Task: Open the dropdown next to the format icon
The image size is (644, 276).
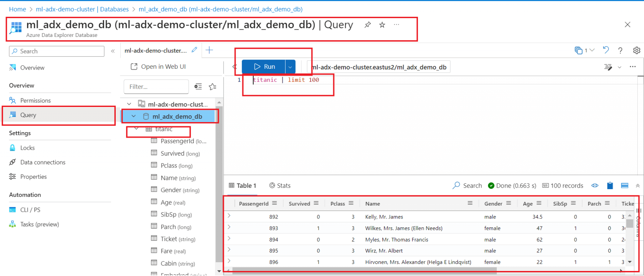Action: coord(619,67)
